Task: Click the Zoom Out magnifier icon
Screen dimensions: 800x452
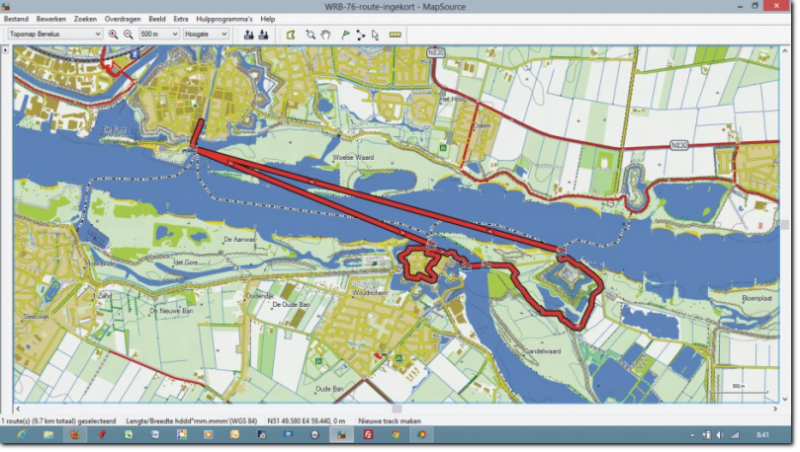Action: pyautogui.click(x=127, y=34)
